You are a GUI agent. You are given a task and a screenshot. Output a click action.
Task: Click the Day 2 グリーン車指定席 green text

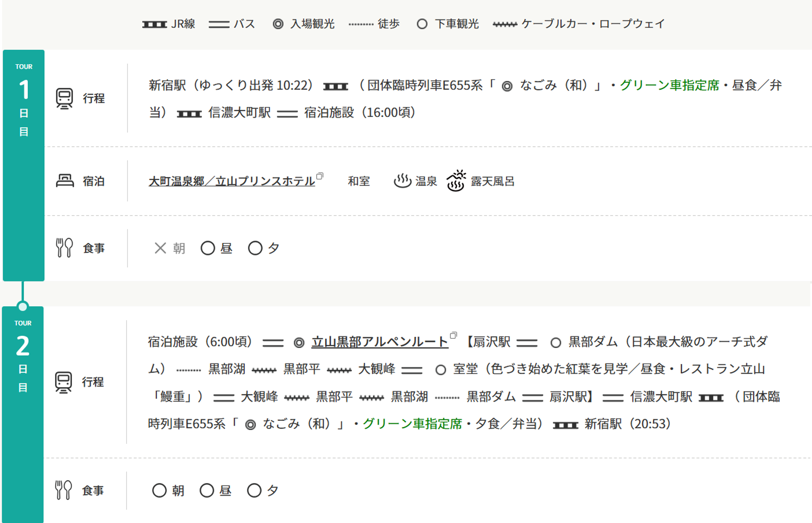point(412,424)
